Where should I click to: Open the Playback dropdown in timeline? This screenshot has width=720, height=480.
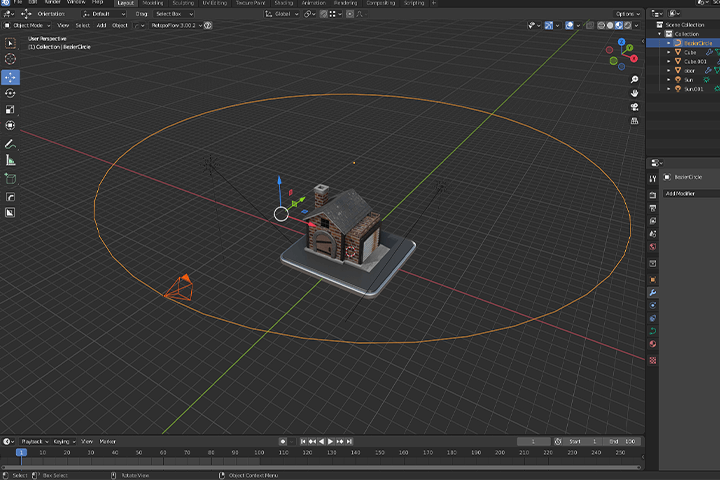point(35,441)
